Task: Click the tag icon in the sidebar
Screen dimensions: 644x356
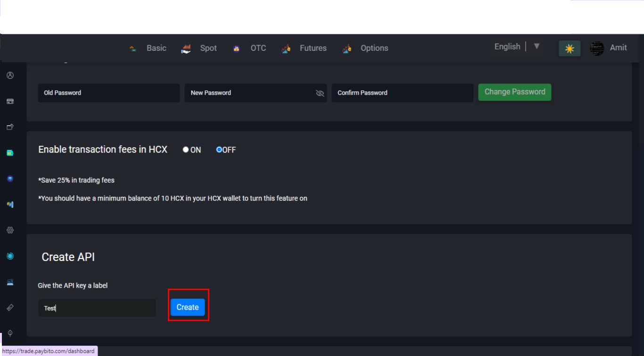Action: click(10, 307)
